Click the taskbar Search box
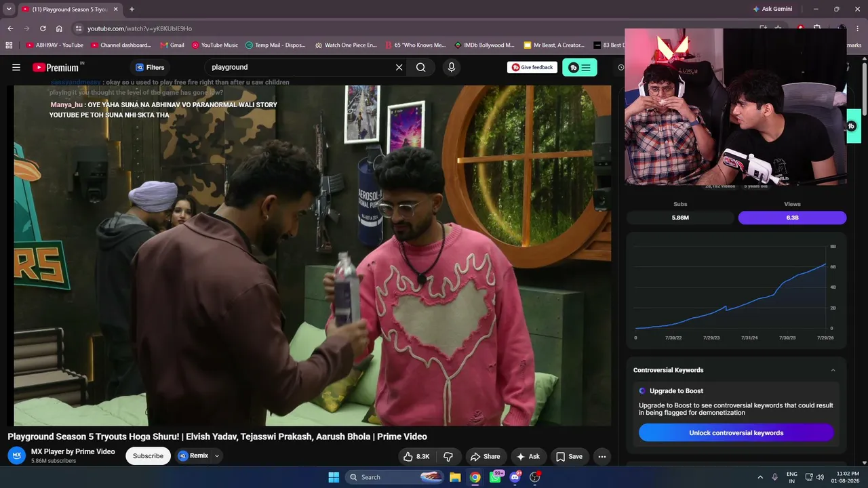Image resolution: width=868 pixels, height=488 pixels. (395, 477)
